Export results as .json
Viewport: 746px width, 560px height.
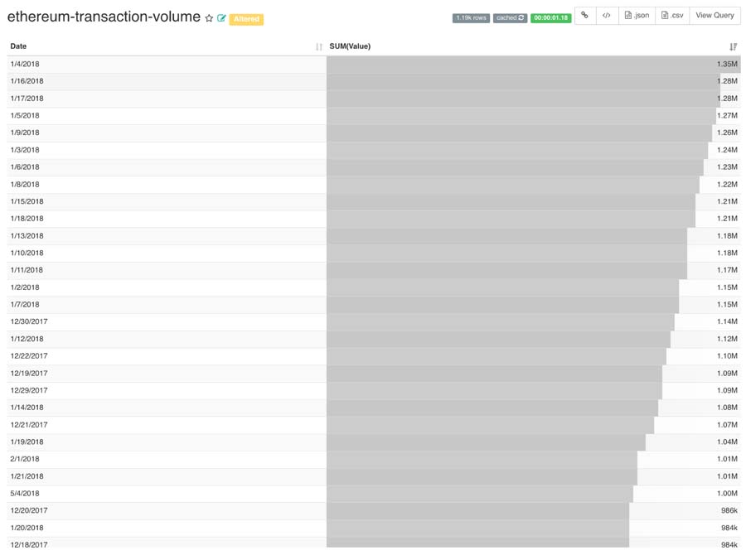[637, 16]
